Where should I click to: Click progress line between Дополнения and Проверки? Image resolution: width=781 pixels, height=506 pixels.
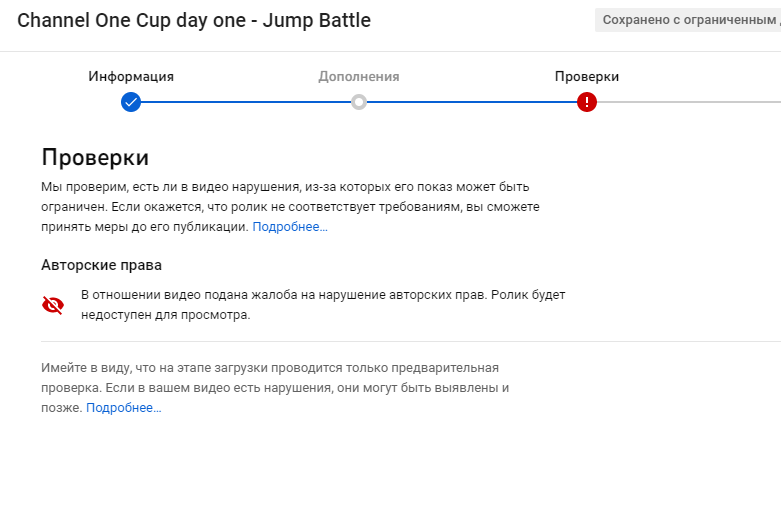tap(473, 102)
